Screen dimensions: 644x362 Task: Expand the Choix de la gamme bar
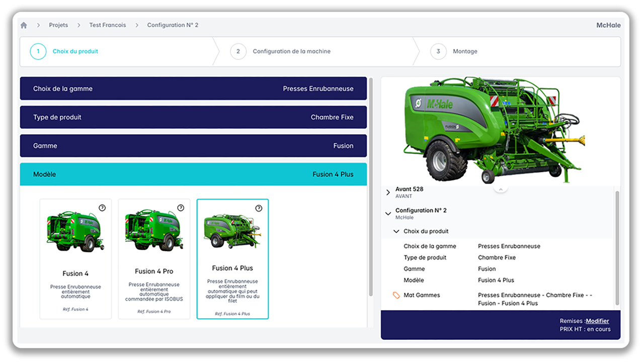(193, 88)
